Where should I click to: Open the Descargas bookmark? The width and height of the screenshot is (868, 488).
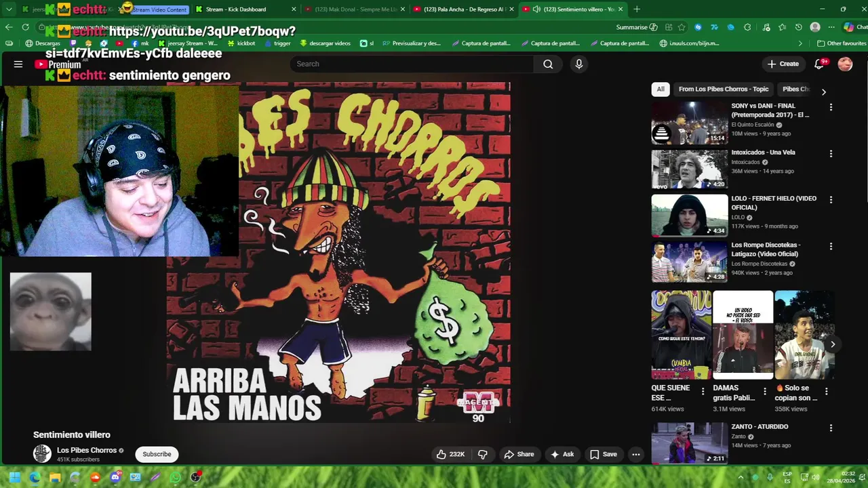[43, 43]
